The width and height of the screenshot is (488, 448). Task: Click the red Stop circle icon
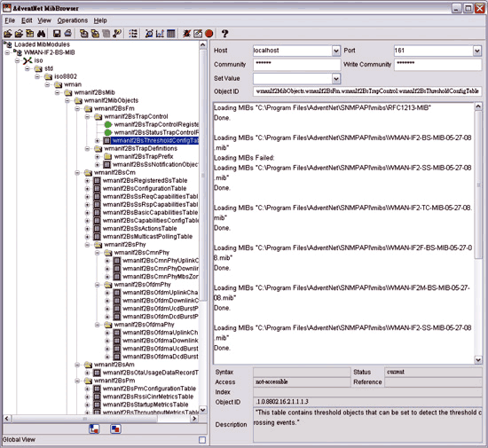(209, 34)
